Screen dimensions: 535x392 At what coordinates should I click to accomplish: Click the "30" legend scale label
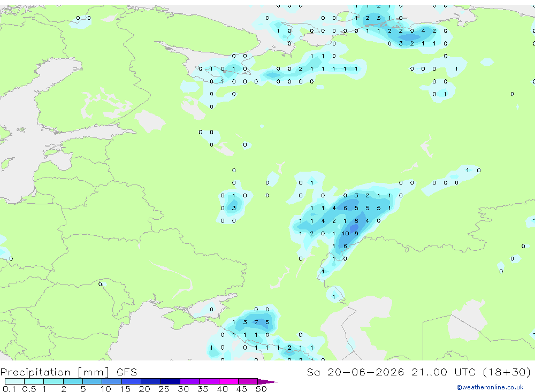(x=183, y=389)
